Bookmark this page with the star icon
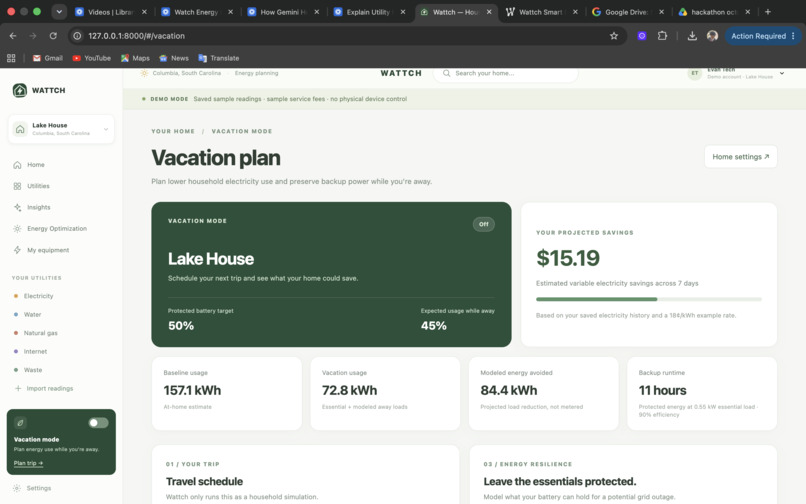The width and height of the screenshot is (806, 504). coord(614,36)
